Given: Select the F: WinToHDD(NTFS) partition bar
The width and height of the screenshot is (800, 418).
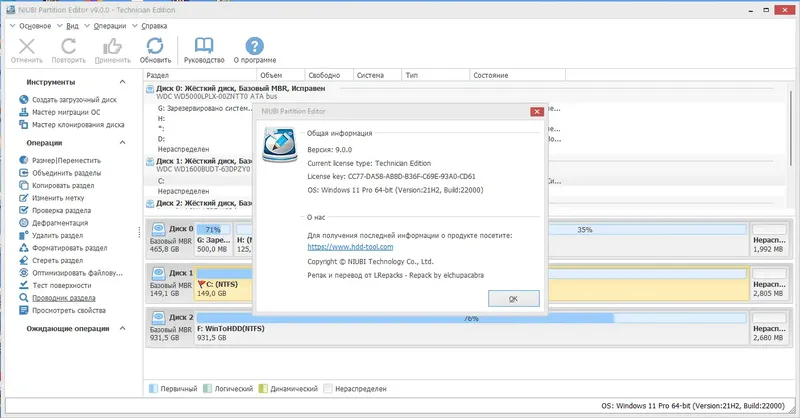Looking at the screenshot, I should pos(471,327).
